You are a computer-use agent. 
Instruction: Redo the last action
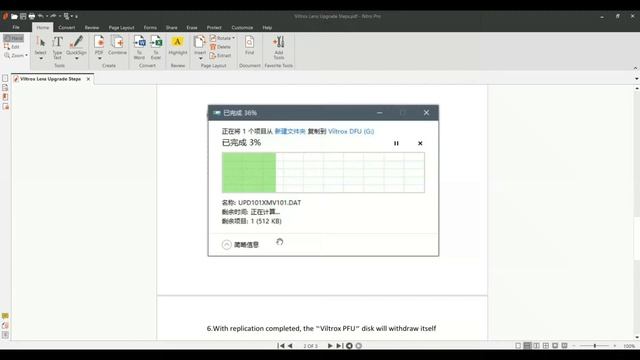point(53,16)
